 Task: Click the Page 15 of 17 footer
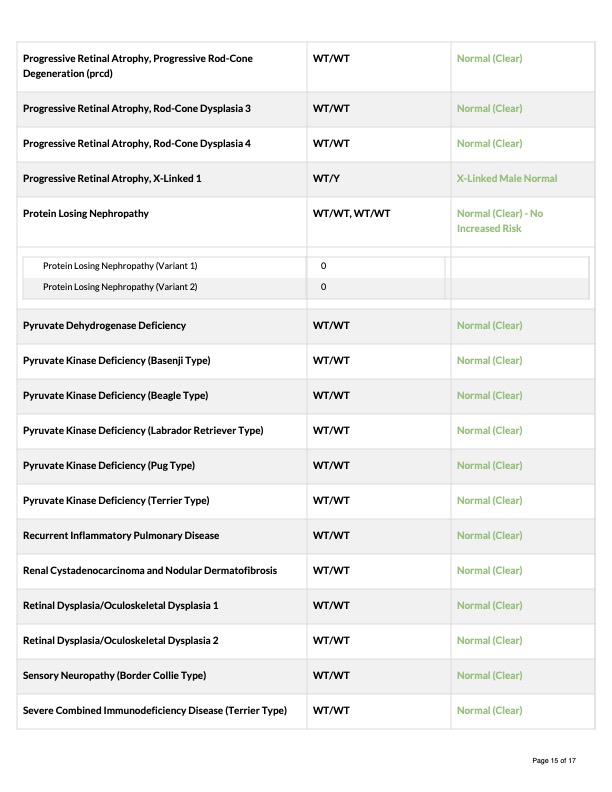coord(554,761)
